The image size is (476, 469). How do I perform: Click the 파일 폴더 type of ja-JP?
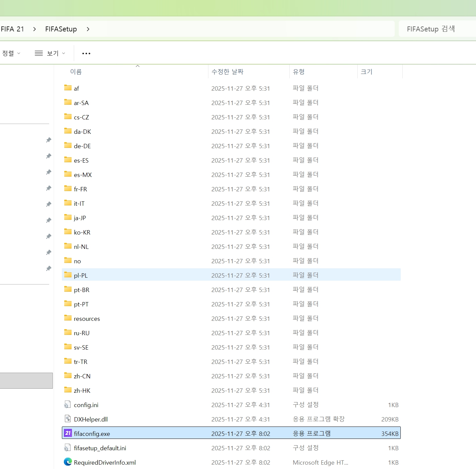pyautogui.click(x=305, y=217)
